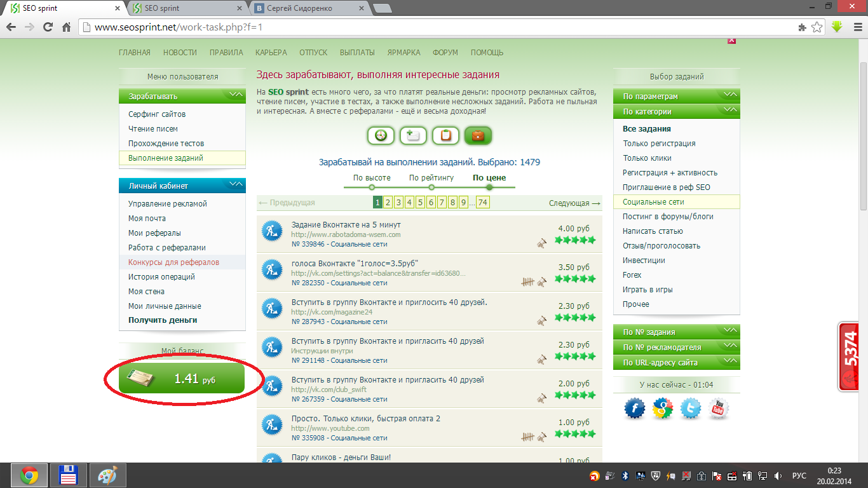The height and width of the screenshot is (488, 868).
Task: Expand the По № задания section
Action: tap(676, 332)
